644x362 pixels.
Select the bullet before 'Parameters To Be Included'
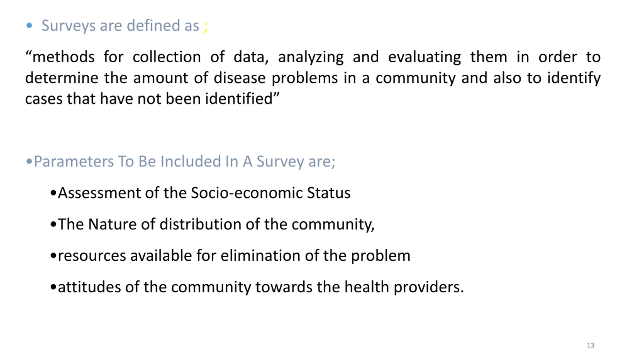pos(29,162)
